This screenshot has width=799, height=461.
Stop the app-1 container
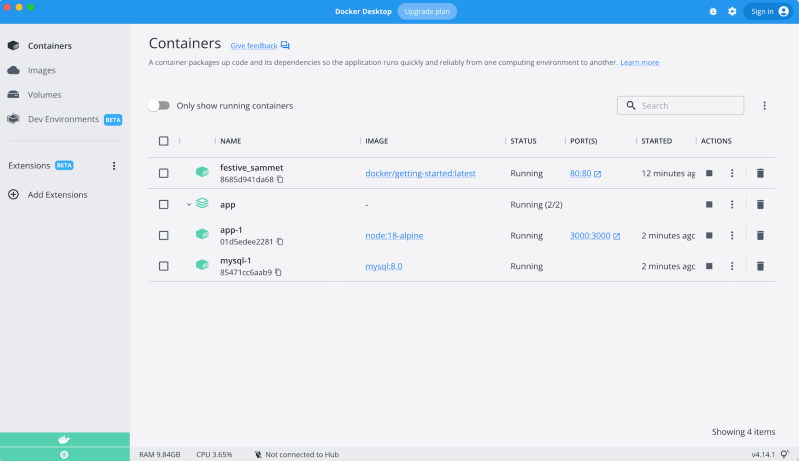point(709,235)
